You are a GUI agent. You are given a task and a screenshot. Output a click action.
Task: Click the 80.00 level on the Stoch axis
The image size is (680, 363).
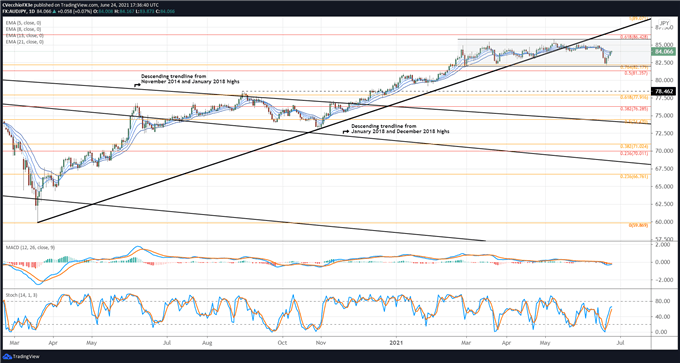point(663,301)
